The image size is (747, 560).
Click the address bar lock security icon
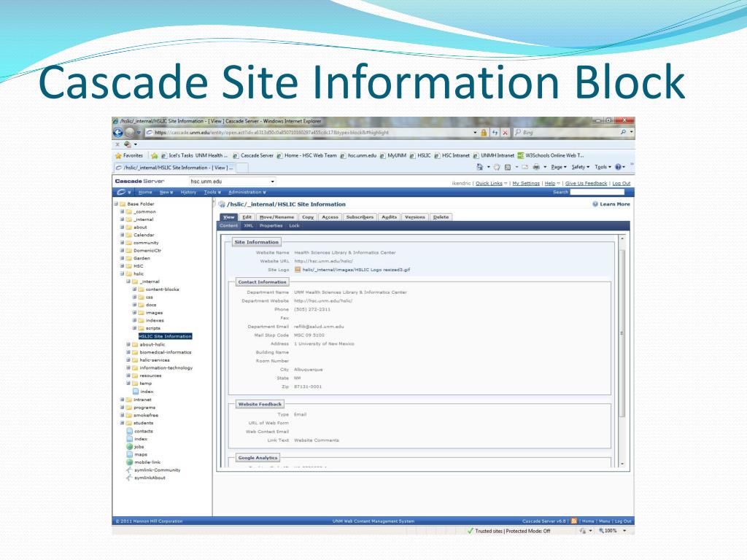coord(484,133)
